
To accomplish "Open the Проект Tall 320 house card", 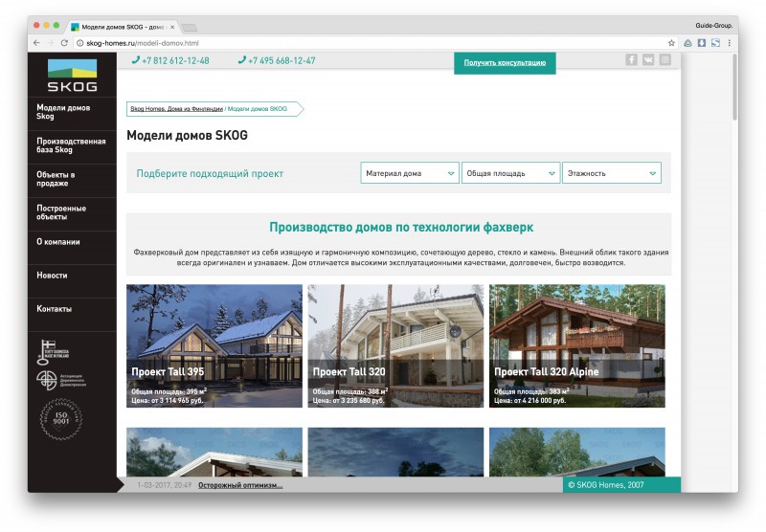I will tap(395, 345).
